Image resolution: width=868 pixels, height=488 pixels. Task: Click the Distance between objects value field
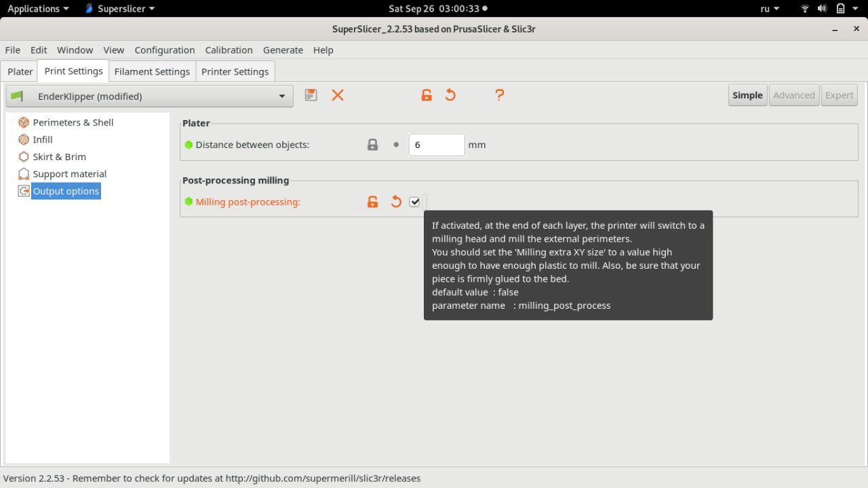[x=437, y=145]
